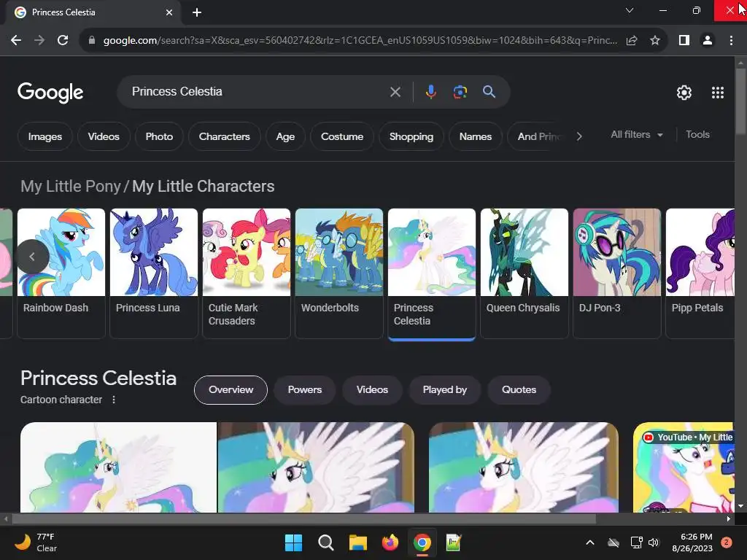Image resolution: width=747 pixels, height=560 pixels.
Task: Select the Costume filter chip
Action: (342, 136)
